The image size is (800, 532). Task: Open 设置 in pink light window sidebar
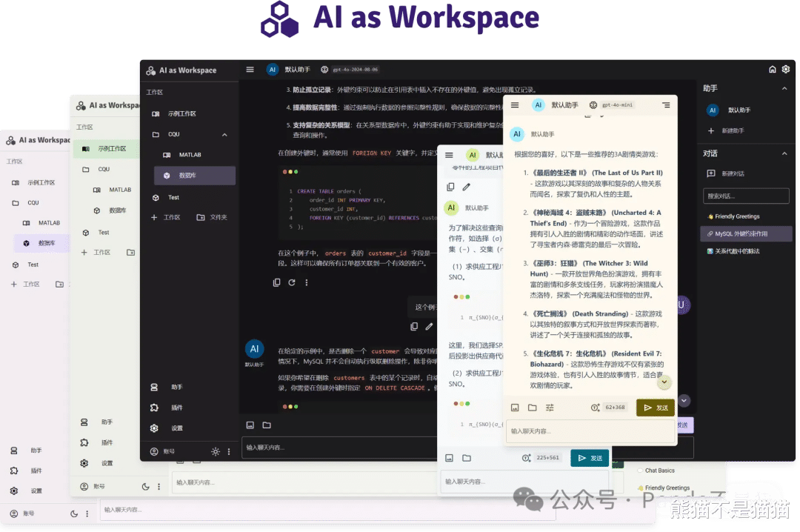36,491
